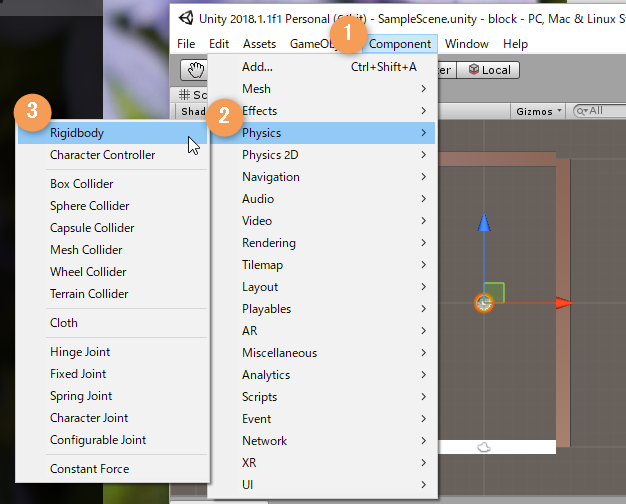Open the File menu
The width and height of the screenshot is (626, 504).
click(186, 44)
